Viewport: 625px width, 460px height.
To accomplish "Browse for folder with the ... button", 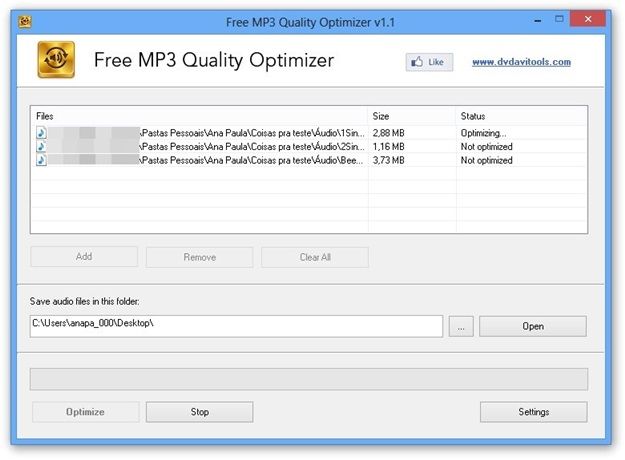I will tap(461, 326).
